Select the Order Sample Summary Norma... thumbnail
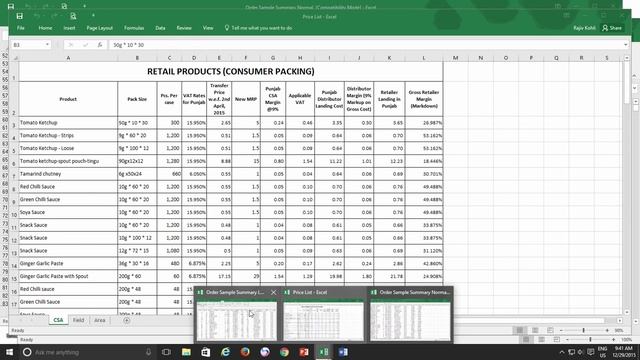 (x=410, y=321)
